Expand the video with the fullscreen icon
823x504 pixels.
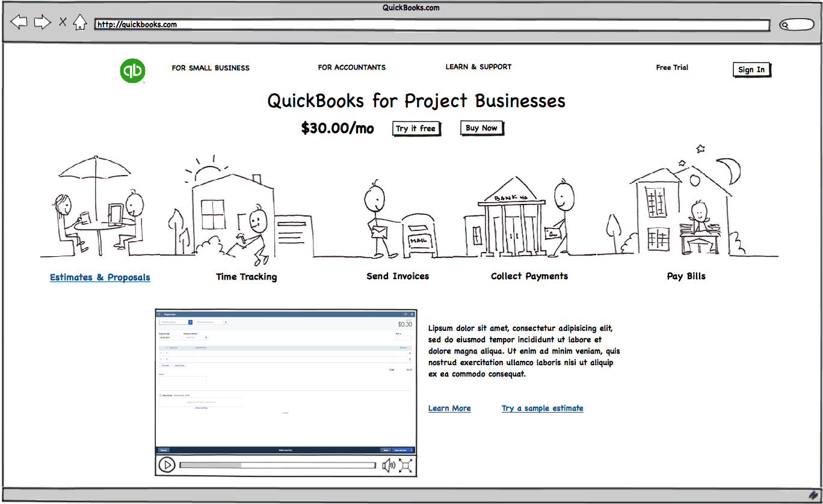tap(406, 465)
